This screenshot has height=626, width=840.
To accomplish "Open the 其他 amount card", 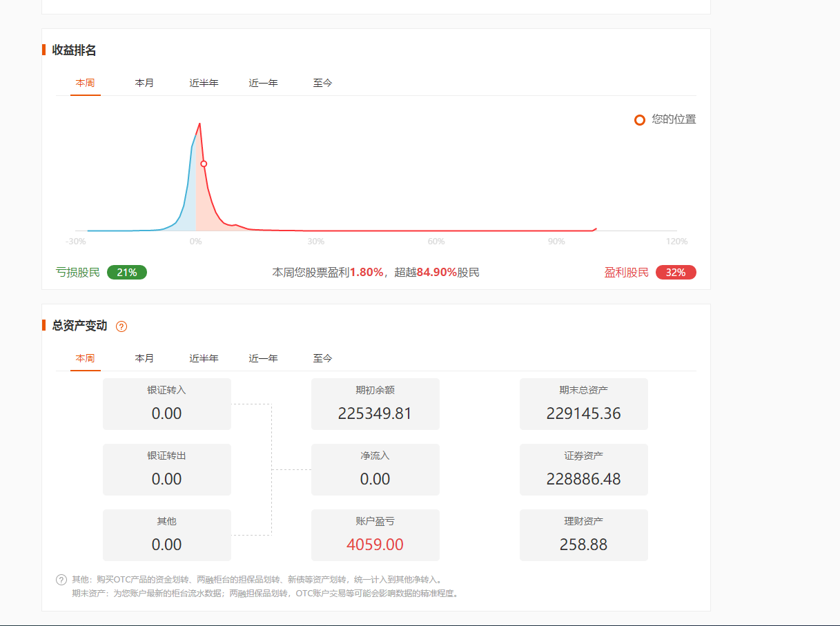I will coord(167,535).
